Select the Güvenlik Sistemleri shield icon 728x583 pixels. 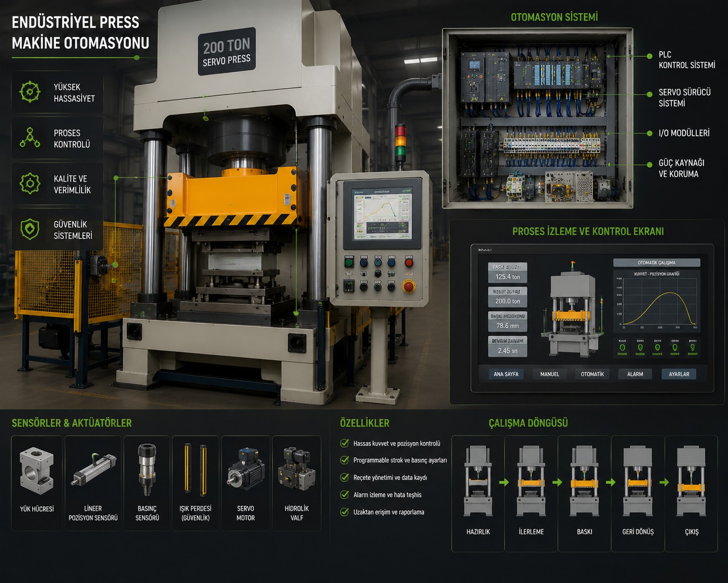click(30, 229)
